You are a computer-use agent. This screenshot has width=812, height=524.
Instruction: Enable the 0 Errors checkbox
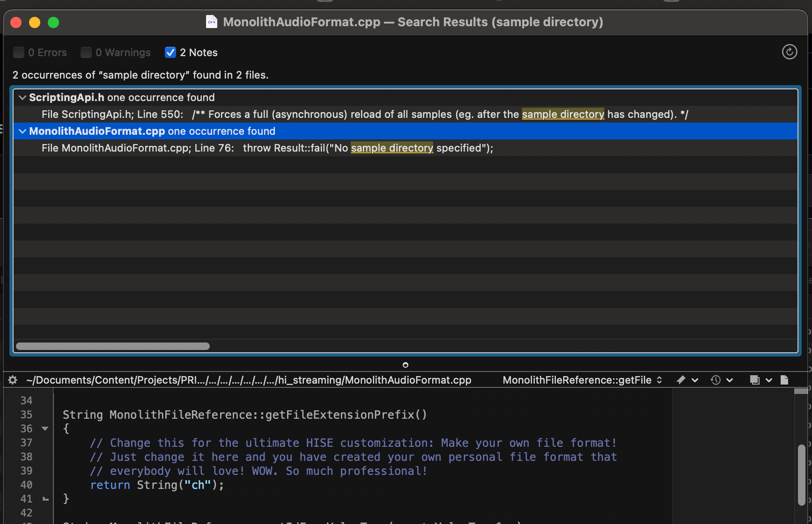point(19,52)
